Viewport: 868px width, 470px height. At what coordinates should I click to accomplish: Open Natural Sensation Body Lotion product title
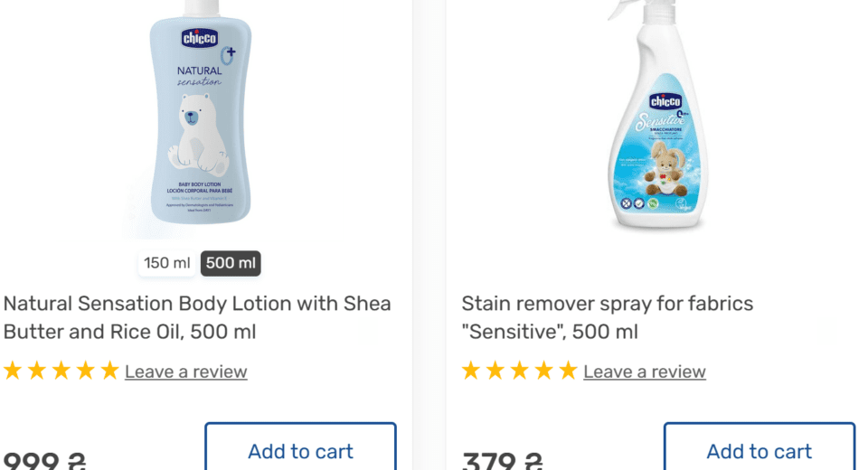[197, 317]
